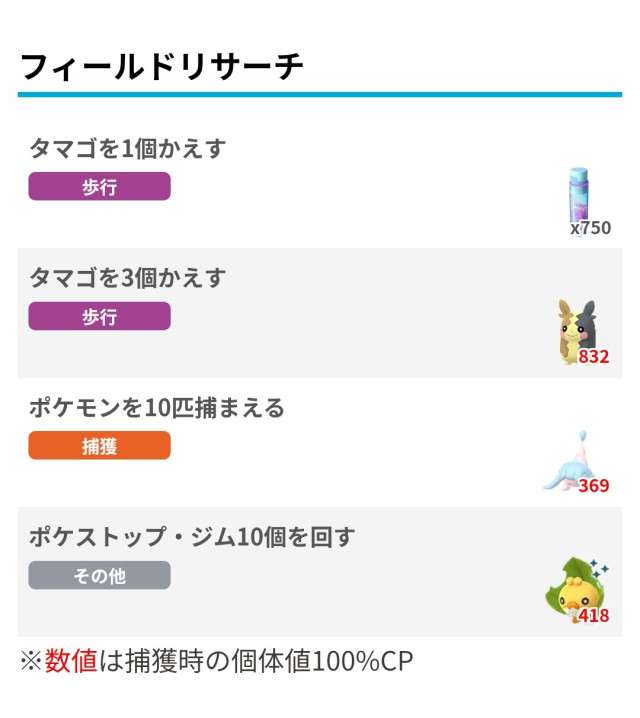Click the フィールドリサーチ heading

click(161, 67)
